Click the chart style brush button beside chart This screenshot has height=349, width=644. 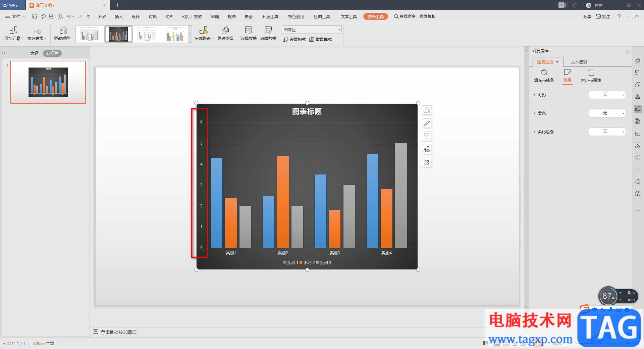[x=427, y=123]
